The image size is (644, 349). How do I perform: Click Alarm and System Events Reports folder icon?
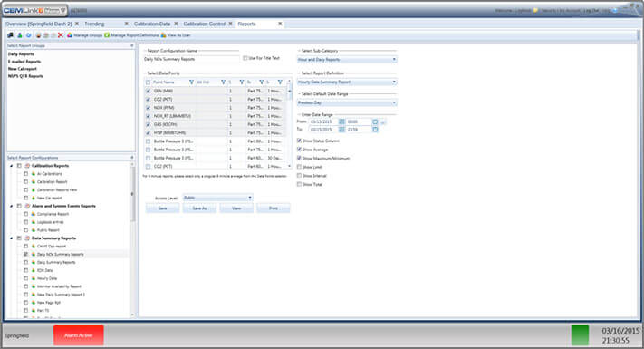27,206
